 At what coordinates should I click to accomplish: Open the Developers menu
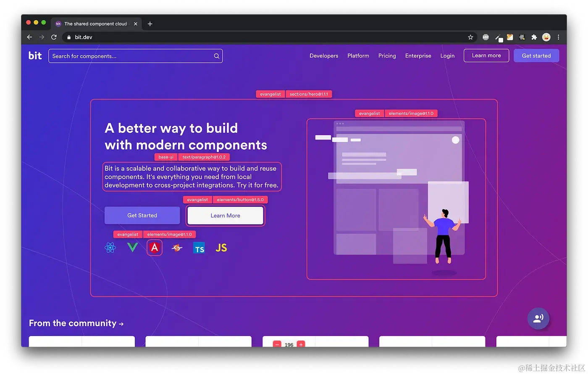coord(324,55)
